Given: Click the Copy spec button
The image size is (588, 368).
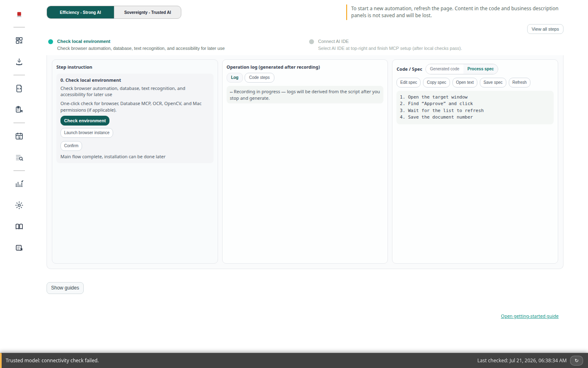Looking at the screenshot, I should click(437, 83).
